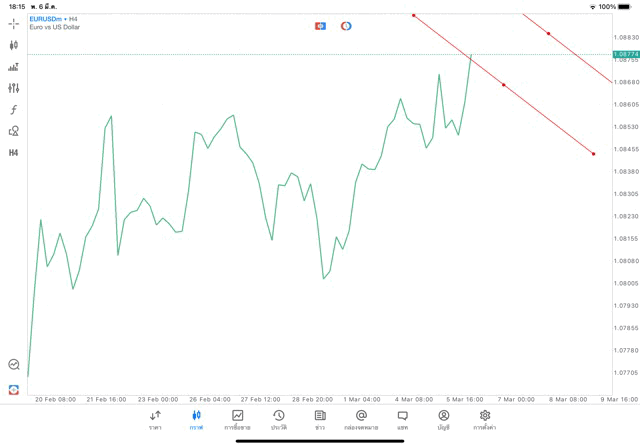The height and width of the screenshot is (447, 640).
Task: Click the 1.08774 current price label
Action: pos(626,54)
